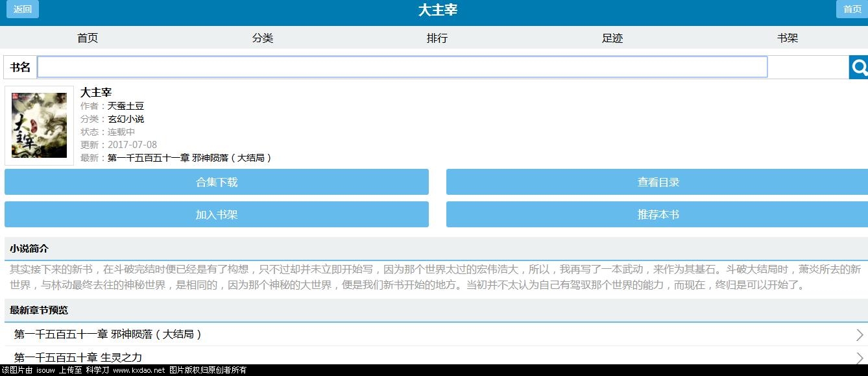The image size is (868, 376).
Task: Focus the 书名 search input field
Action: click(402, 67)
